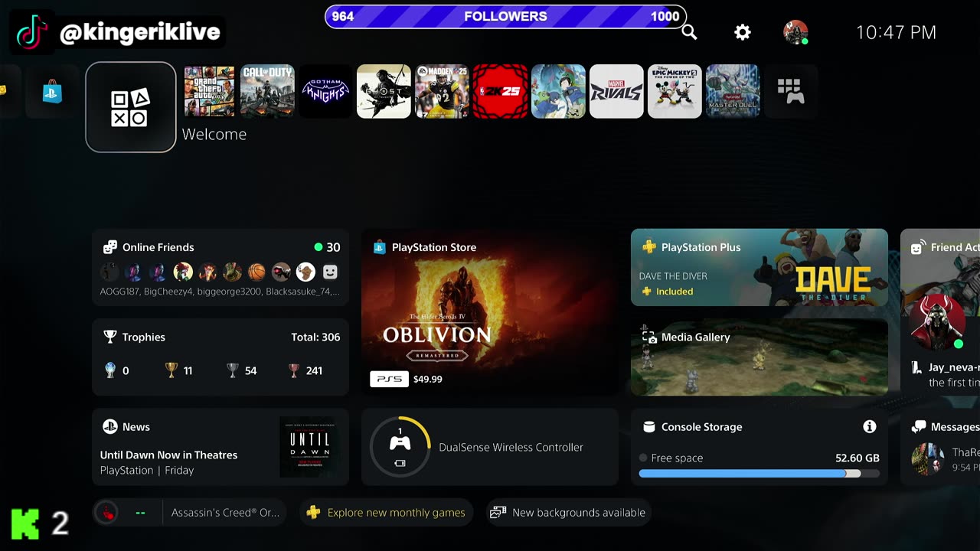This screenshot has width=980, height=551.
Task: Launch the anime game tile next to 2K25
Action: 558,91
